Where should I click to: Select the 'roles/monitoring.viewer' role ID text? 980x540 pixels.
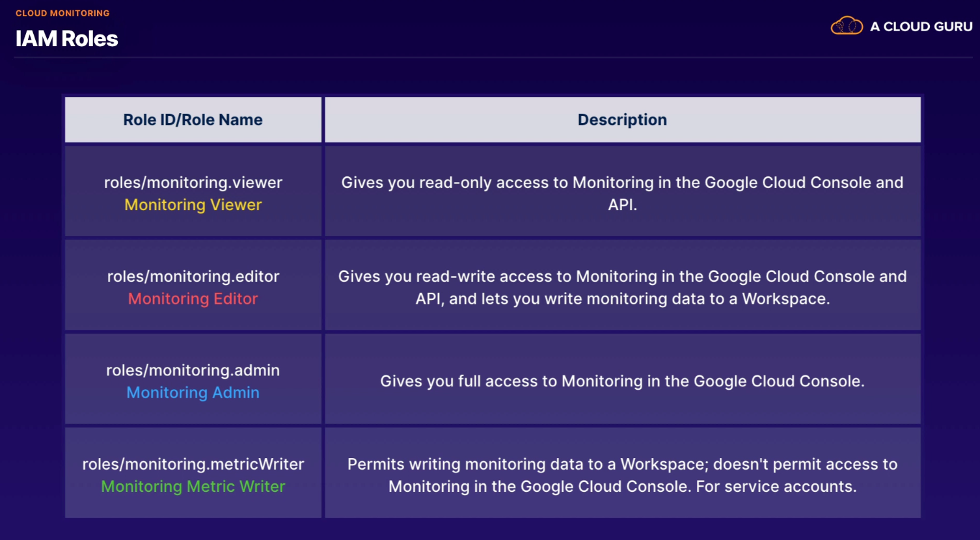pyautogui.click(x=193, y=183)
